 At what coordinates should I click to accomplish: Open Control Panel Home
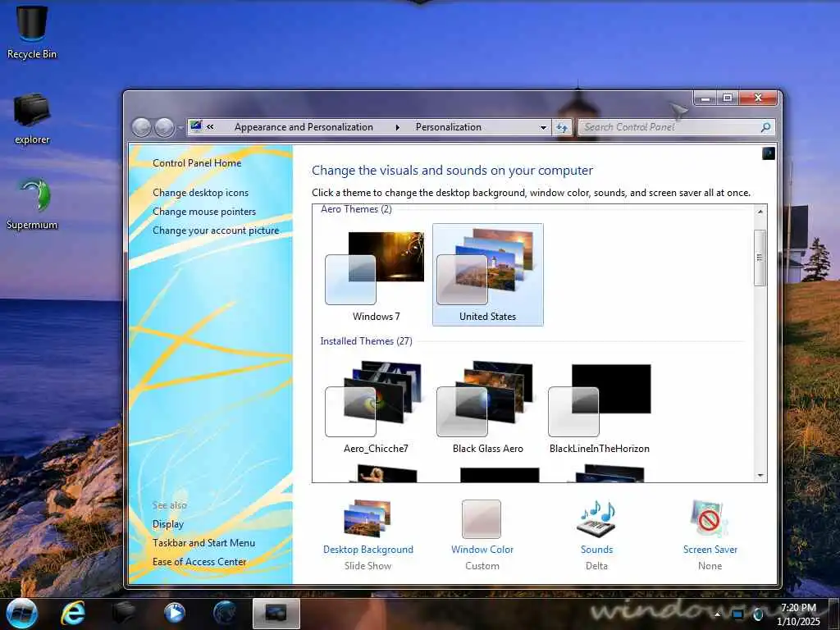[197, 163]
